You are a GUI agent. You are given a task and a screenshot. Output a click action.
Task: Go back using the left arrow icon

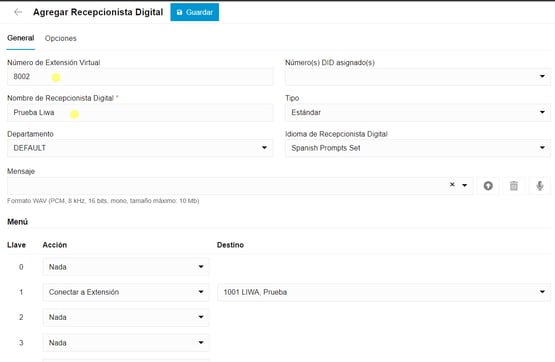point(18,12)
